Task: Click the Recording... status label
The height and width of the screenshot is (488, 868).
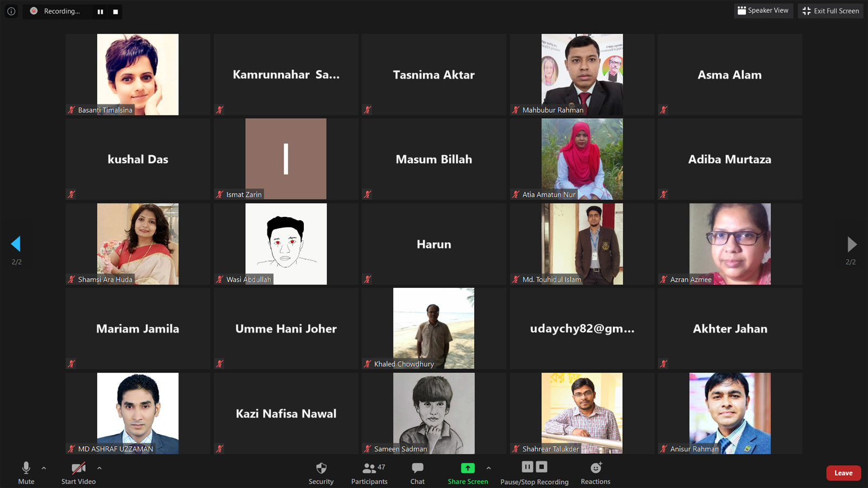Action: (x=62, y=11)
